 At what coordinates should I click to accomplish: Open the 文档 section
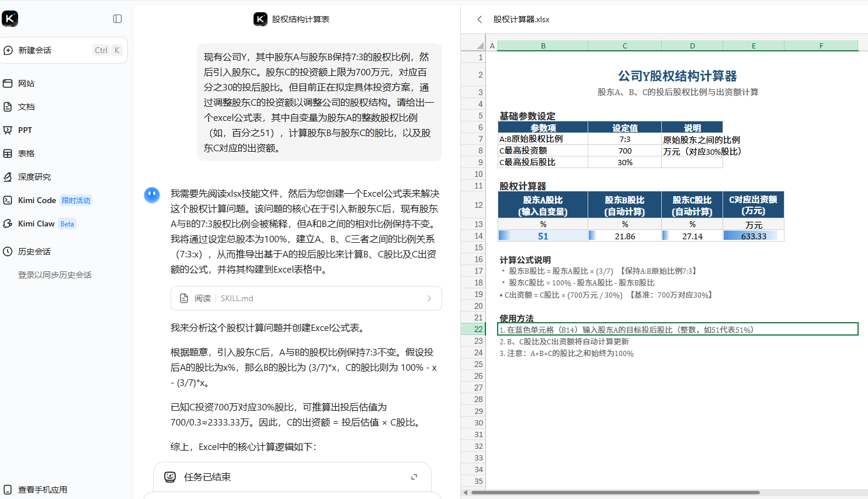pos(26,107)
